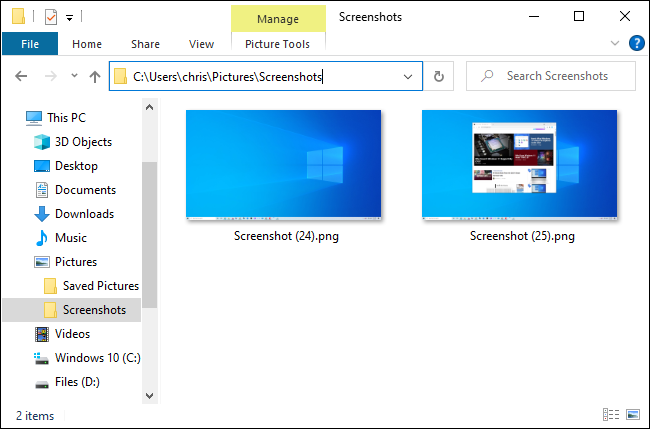This screenshot has width=650, height=429.
Task: Click the Properties quick access icon
Action: pos(51,17)
